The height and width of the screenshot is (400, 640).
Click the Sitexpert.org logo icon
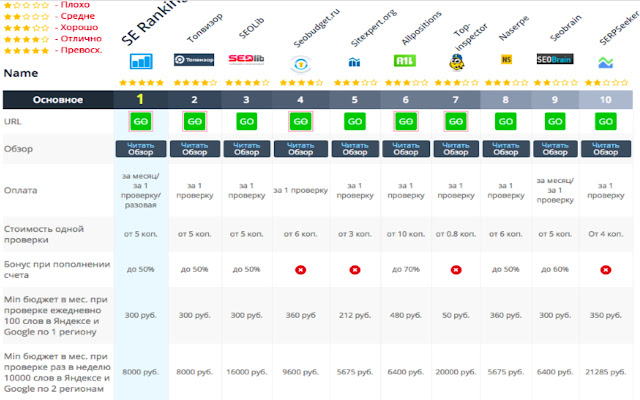(x=354, y=62)
